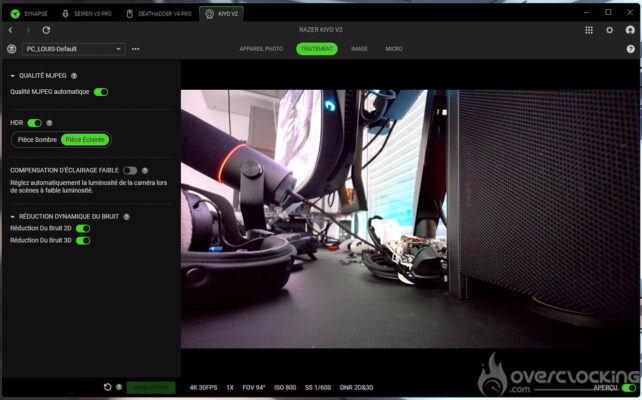The height and width of the screenshot is (400, 642).
Task: Click the FOV 94° status
Action: click(254, 387)
